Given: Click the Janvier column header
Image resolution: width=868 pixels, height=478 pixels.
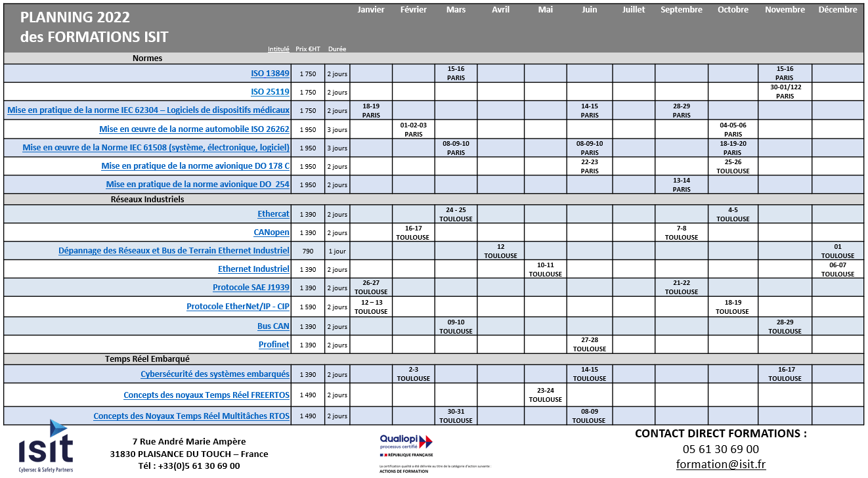Looking at the screenshot, I should point(371,10).
